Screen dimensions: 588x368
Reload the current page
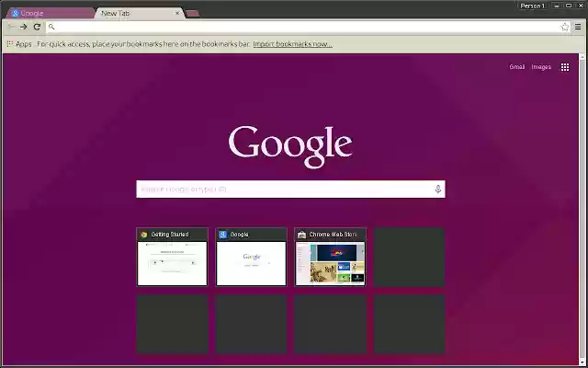pyautogui.click(x=37, y=27)
